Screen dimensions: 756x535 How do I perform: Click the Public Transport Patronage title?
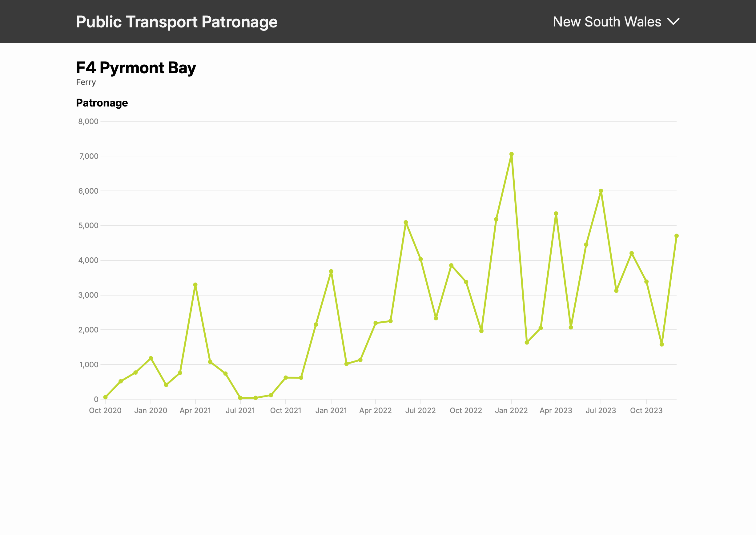click(x=177, y=22)
